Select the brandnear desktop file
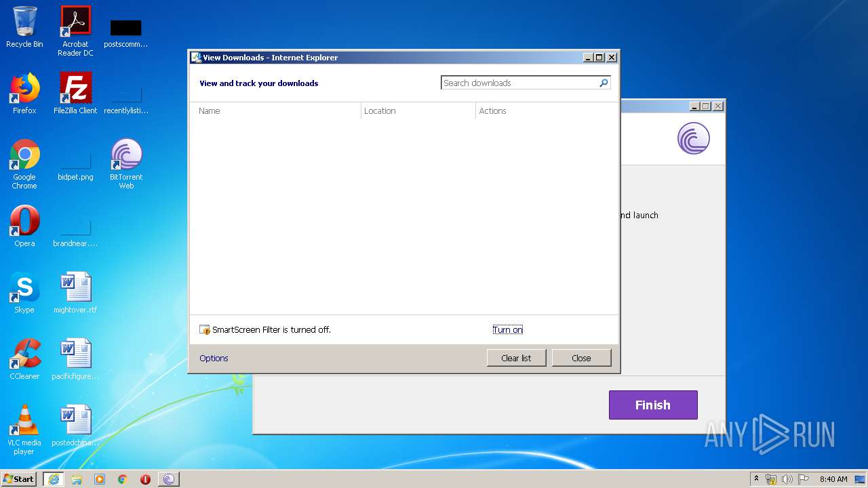The width and height of the screenshot is (868, 488). pos(75,233)
